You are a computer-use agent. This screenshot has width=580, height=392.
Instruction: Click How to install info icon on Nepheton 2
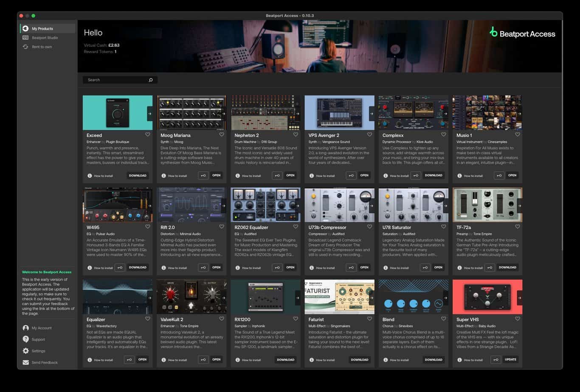(x=237, y=176)
